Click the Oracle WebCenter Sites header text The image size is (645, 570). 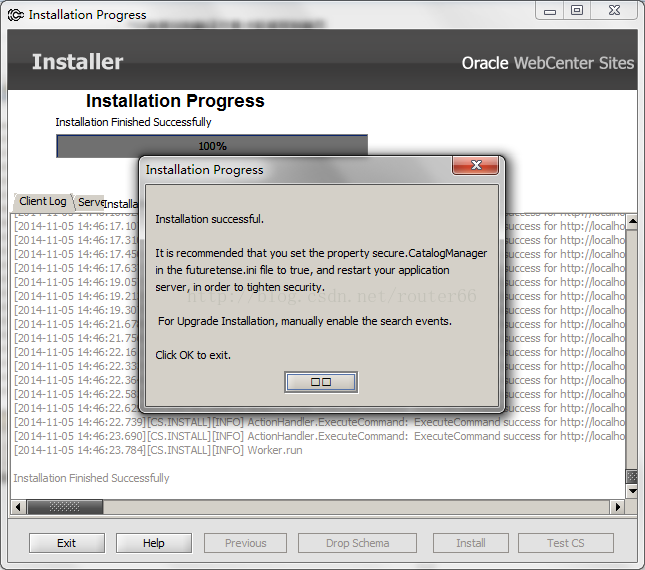point(548,63)
